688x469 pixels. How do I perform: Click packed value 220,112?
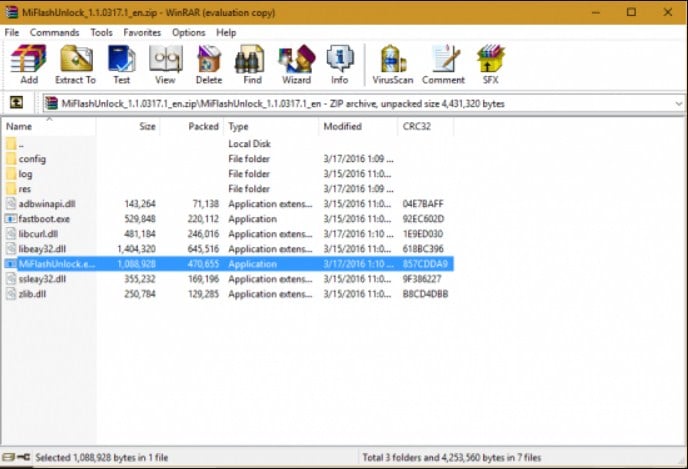(203, 218)
